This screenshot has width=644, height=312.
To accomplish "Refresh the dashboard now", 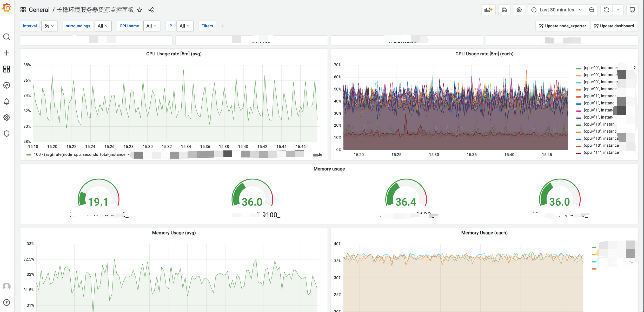I will click(606, 10).
